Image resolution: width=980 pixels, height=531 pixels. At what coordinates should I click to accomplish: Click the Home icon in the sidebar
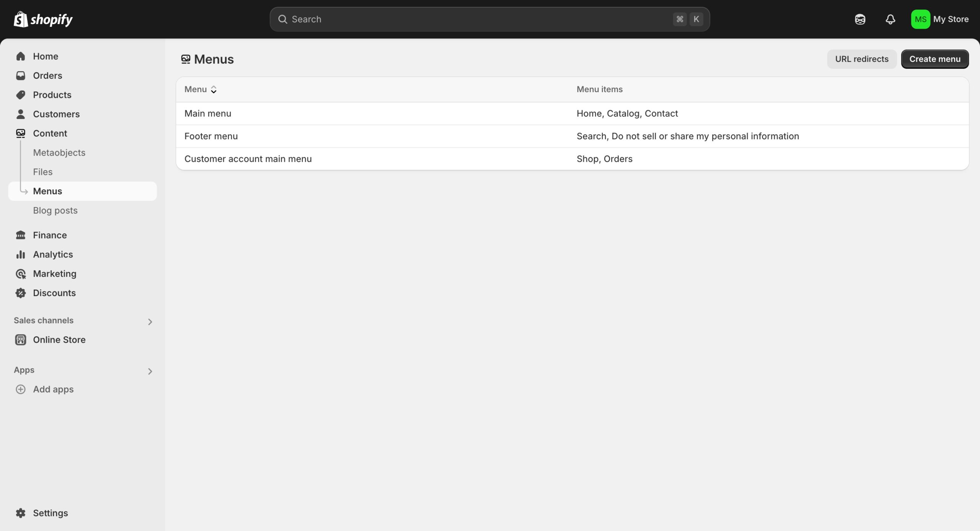coord(21,56)
